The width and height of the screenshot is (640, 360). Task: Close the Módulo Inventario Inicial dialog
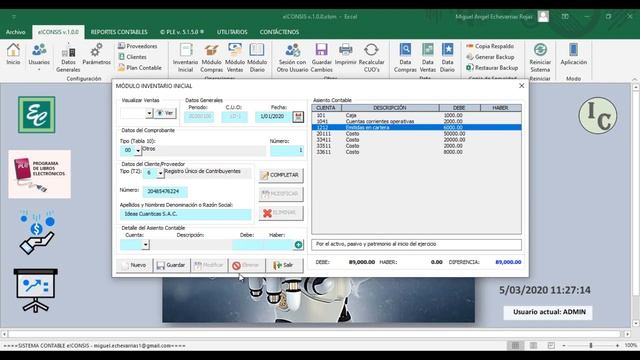(521, 86)
